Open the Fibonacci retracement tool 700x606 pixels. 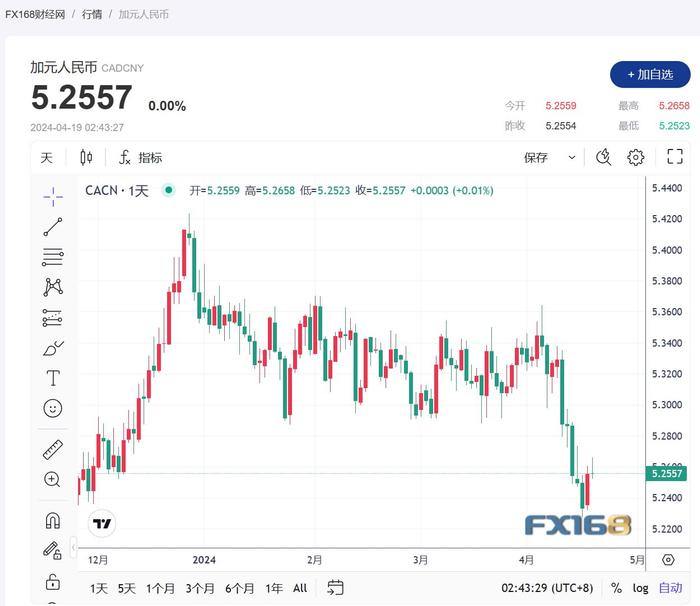point(53,257)
